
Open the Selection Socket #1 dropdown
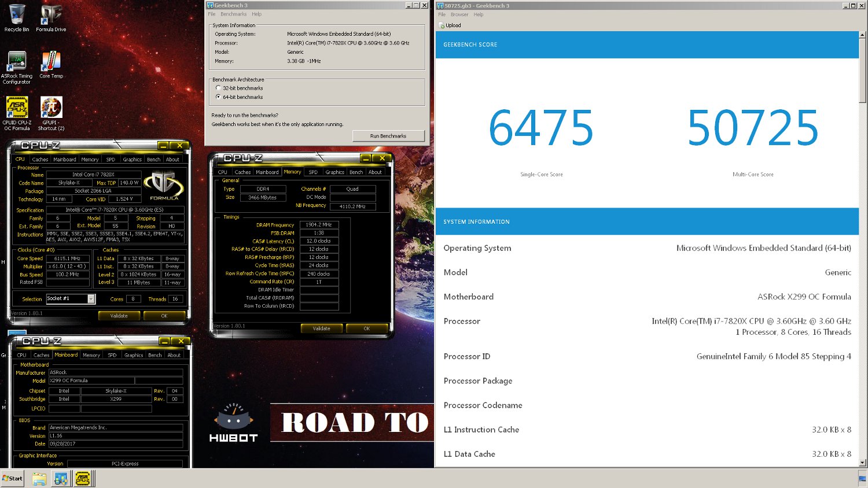point(91,299)
